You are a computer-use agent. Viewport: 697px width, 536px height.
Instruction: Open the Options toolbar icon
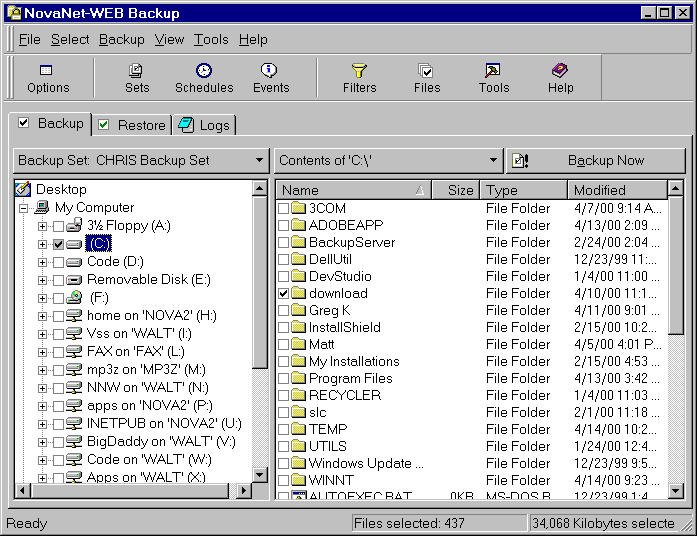pyautogui.click(x=46, y=70)
